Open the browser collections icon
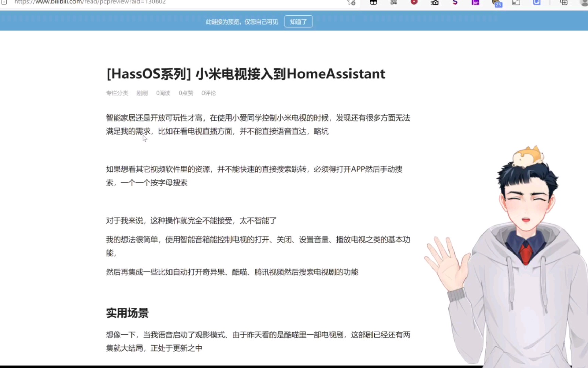 pyautogui.click(x=564, y=2)
